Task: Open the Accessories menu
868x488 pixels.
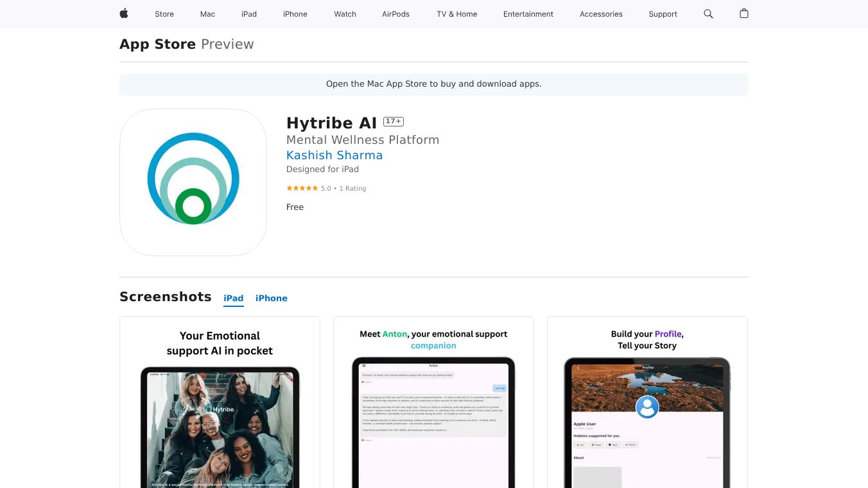Action: tap(601, 14)
